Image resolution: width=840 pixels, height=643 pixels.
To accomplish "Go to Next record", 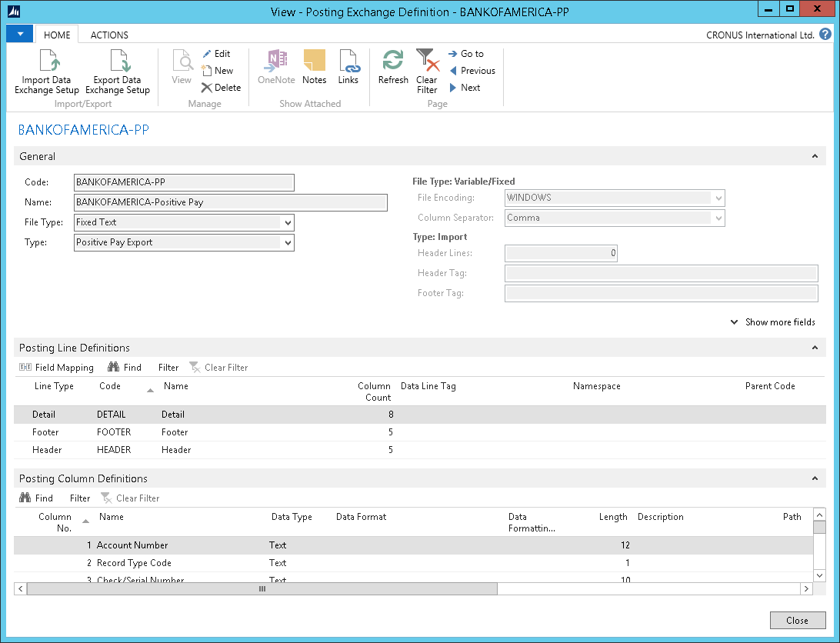I will pyautogui.click(x=465, y=88).
